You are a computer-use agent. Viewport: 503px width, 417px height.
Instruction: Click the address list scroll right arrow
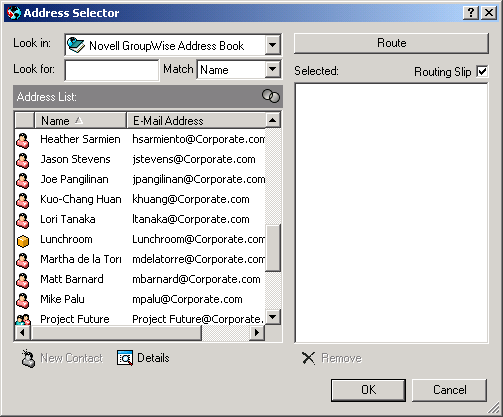257,333
